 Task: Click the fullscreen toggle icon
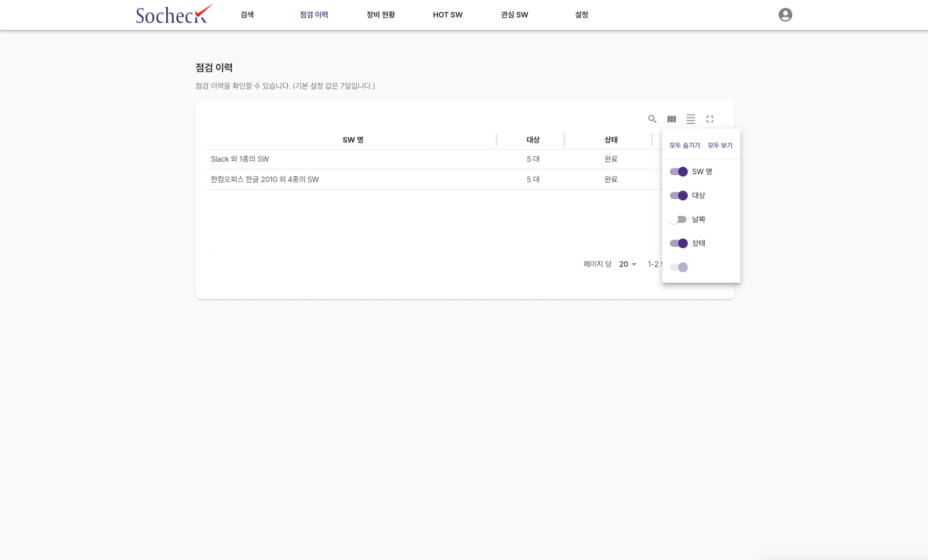[x=710, y=119]
